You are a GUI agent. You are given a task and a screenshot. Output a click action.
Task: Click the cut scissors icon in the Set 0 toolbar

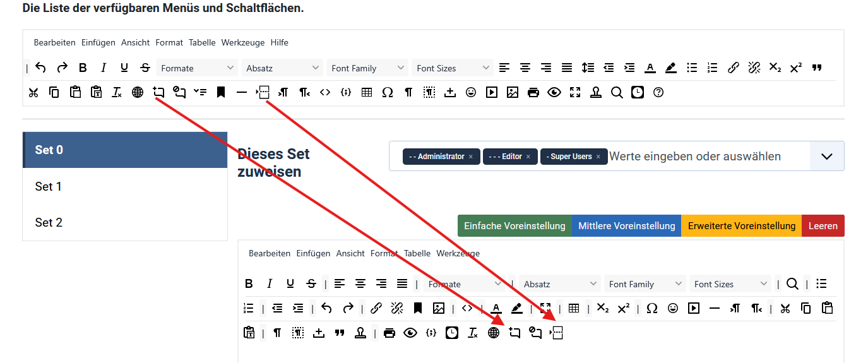pyautogui.click(x=785, y=308)
